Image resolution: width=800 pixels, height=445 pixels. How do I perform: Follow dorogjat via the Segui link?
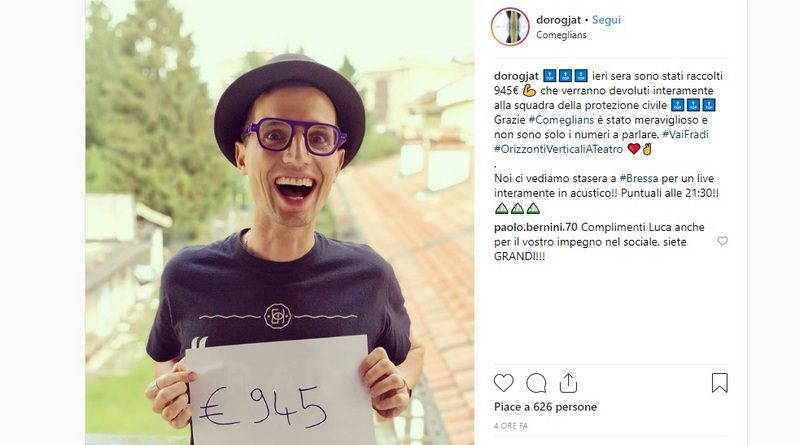606,20
